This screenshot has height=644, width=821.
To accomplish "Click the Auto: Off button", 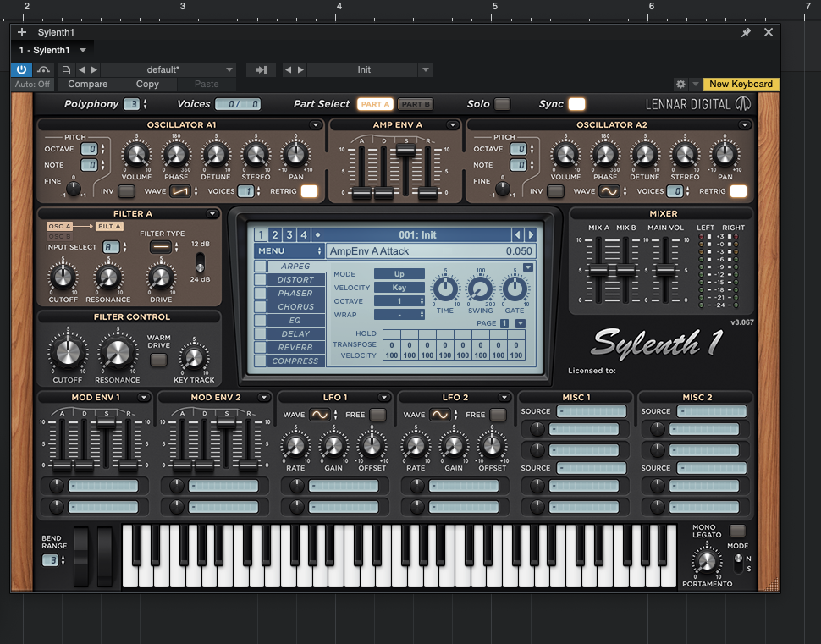I will coord(32,84).
